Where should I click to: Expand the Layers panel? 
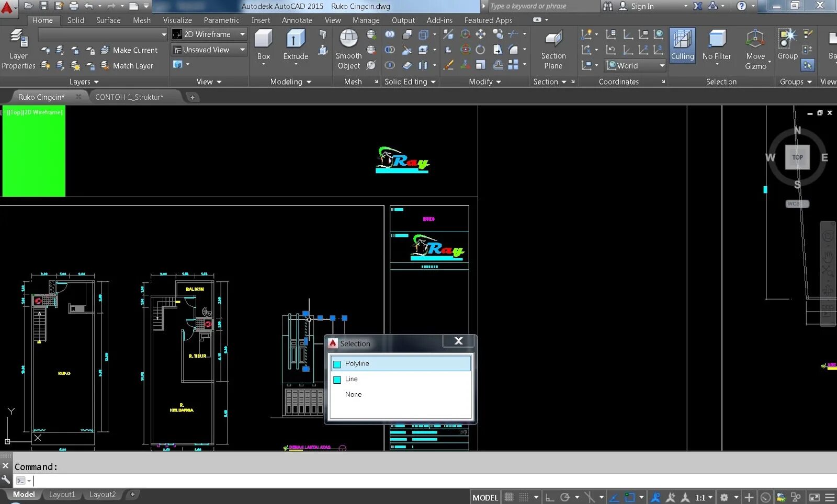84,82
